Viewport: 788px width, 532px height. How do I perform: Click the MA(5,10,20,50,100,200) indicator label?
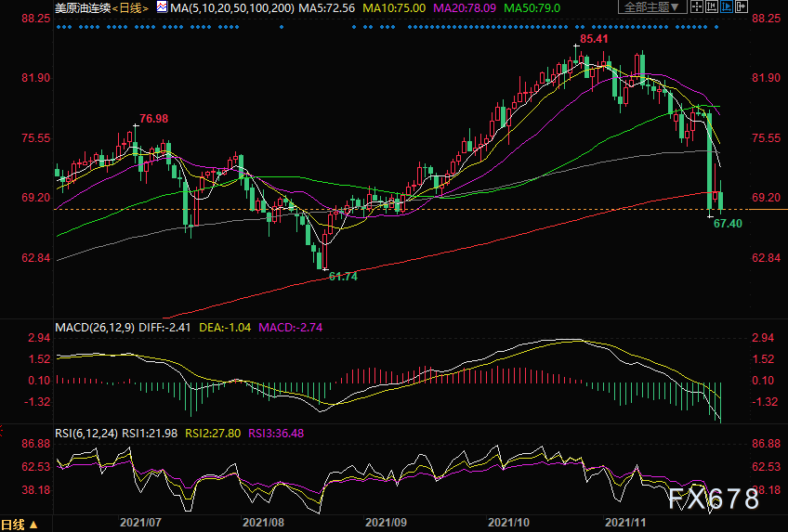232,8
